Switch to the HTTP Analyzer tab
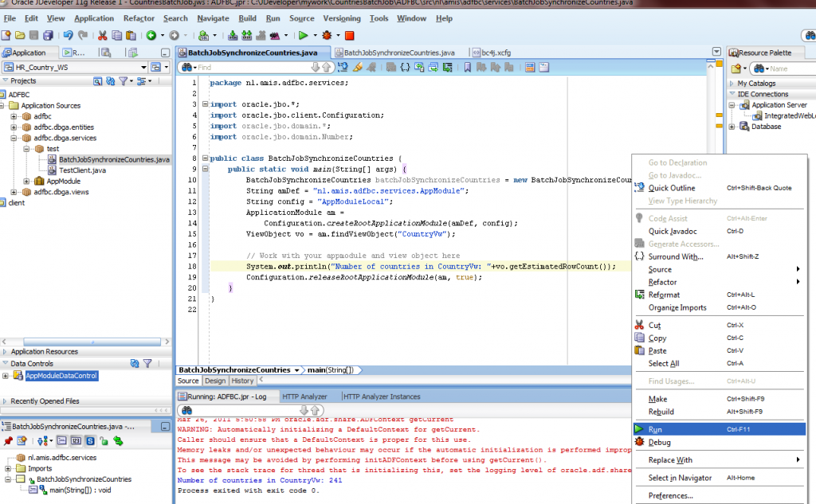This screenshot has height=504, width=816. click(304, 397)
